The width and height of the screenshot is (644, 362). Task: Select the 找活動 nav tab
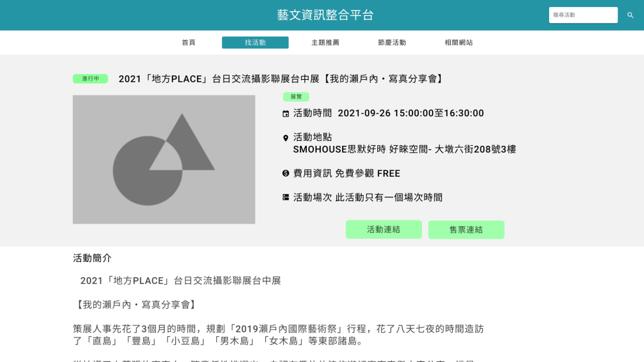255,43
